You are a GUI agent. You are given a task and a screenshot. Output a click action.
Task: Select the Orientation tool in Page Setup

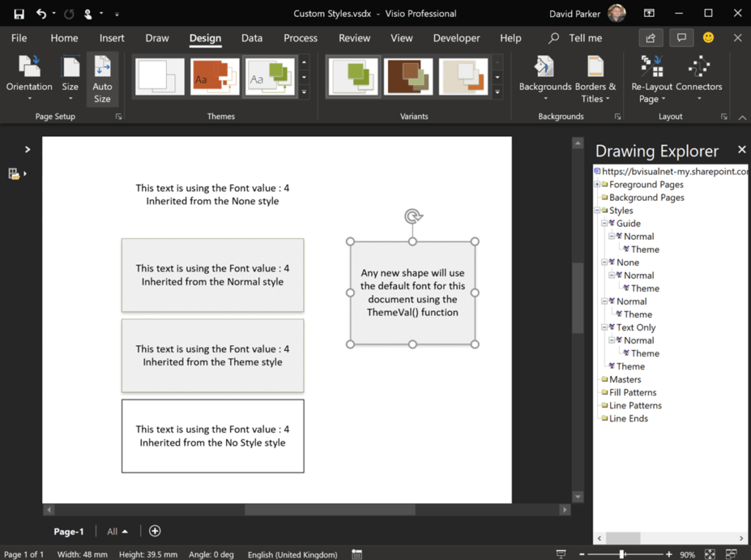pyautogui.click(x=29, y=77)
